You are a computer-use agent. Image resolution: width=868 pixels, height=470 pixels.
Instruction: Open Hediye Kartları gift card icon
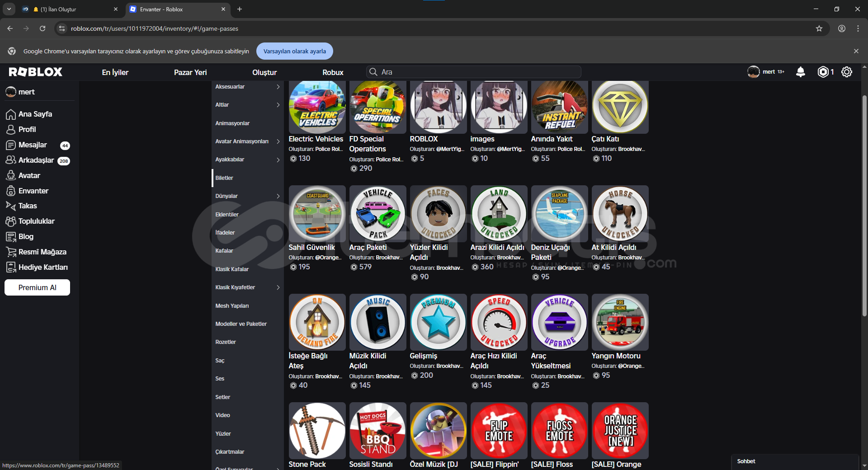tap(11, 267)
